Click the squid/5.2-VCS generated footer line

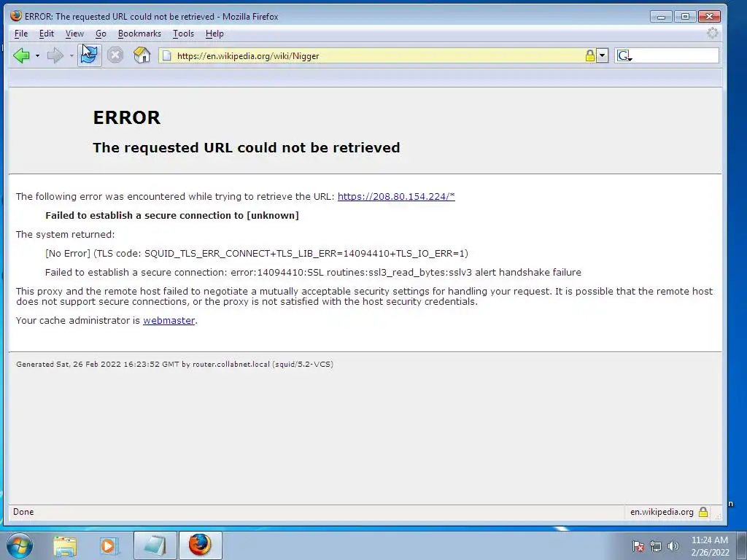[174, 365]
